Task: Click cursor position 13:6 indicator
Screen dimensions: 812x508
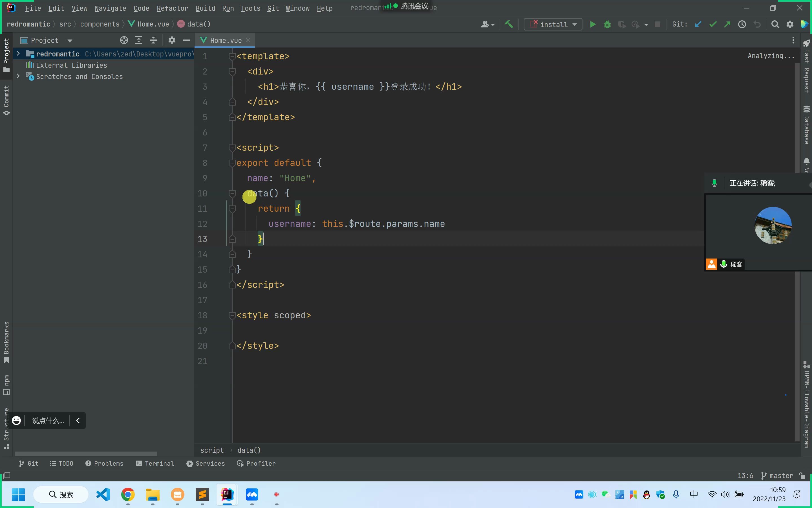Action: tap(745, 476)
